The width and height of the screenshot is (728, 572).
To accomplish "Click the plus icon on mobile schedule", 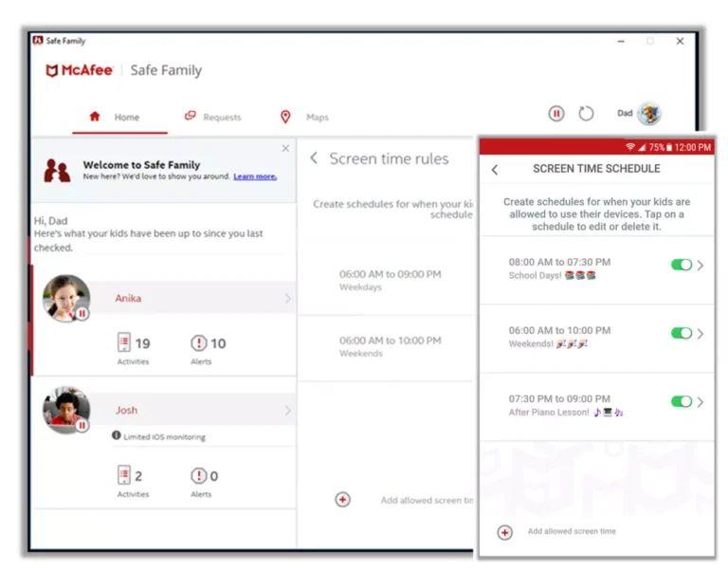I will [x=505, y=532].
